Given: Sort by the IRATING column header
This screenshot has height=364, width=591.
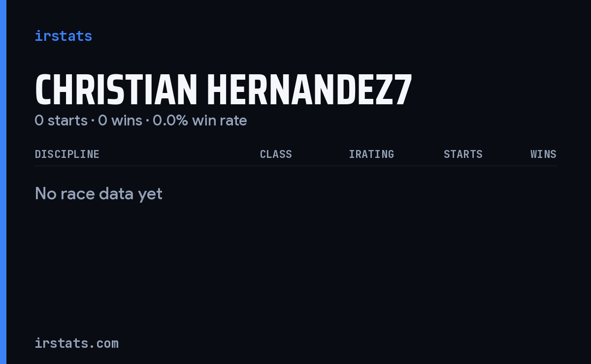Looking at the screenshot, I should click(371, 154).
